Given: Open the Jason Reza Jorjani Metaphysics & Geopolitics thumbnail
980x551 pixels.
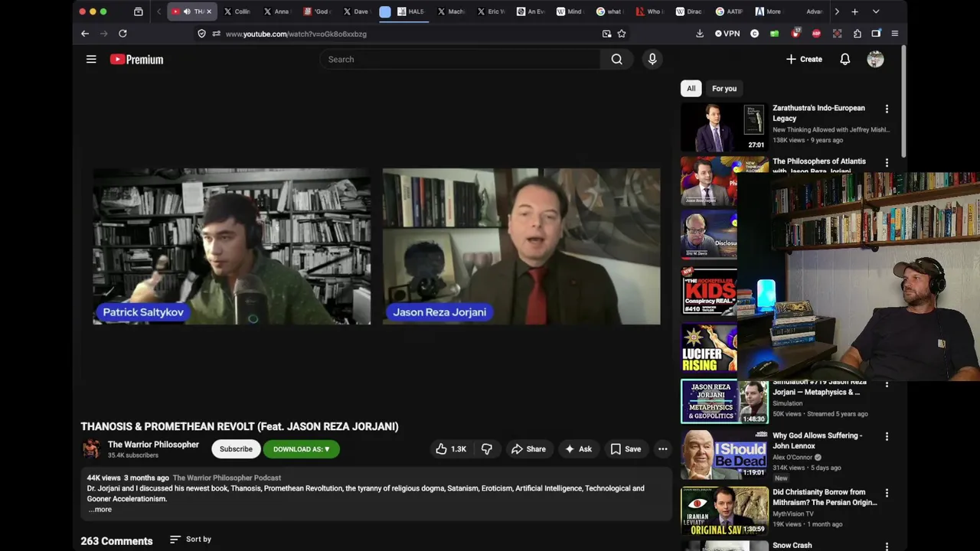Looking at the screenshot, I should (x=724, y=401).
